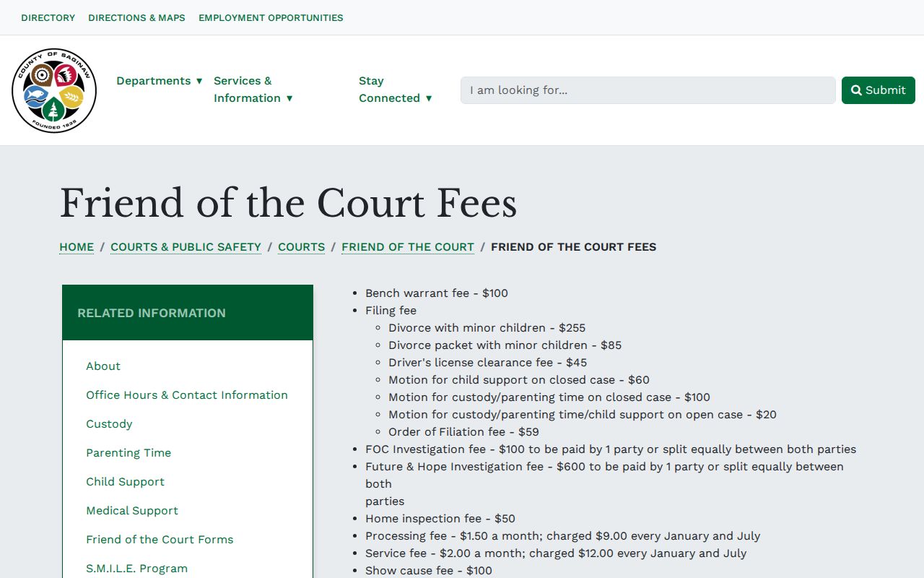
Task: Go to Courts breadcrumb
Action: [301, 247]
